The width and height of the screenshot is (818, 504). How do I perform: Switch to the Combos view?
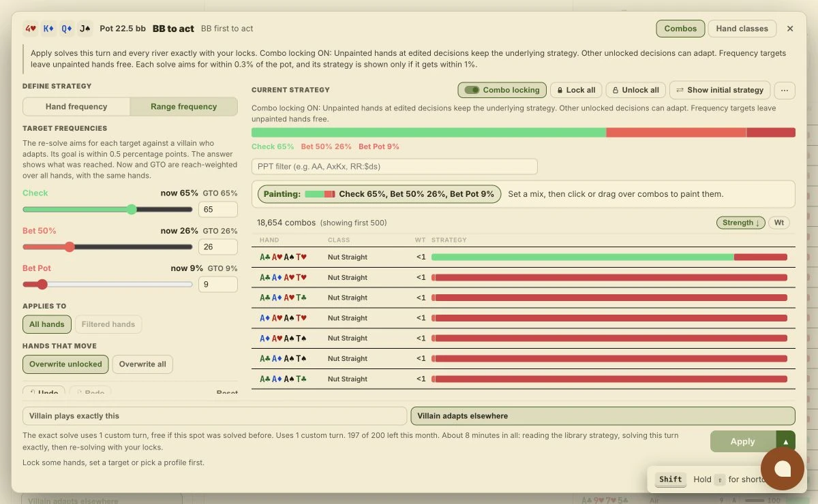coord(680,29)
